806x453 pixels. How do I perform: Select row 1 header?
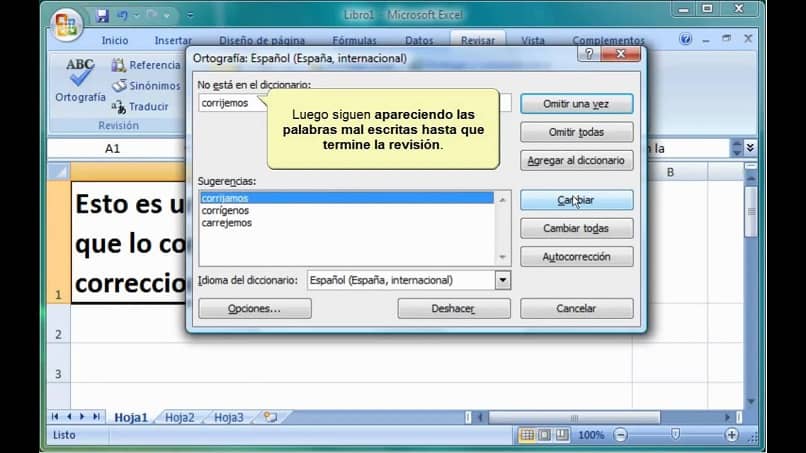coord(59,242)
